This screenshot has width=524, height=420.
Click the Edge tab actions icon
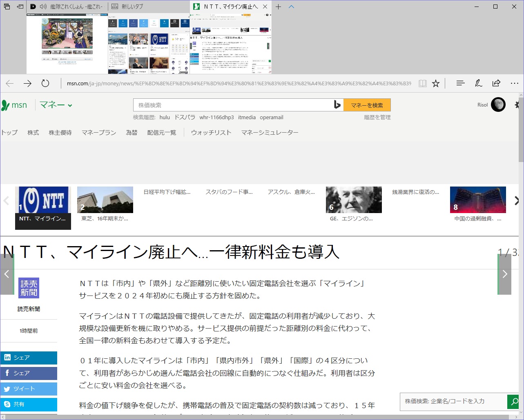click(x=7, y=7)
